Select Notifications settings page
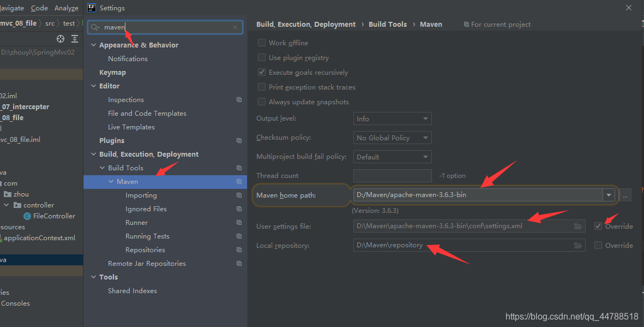 pos(128,59)
